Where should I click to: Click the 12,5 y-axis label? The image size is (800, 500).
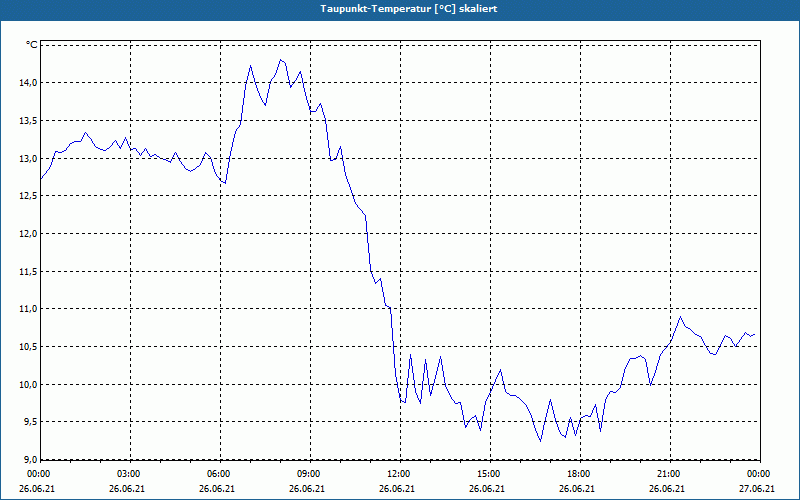click(29, 196)
